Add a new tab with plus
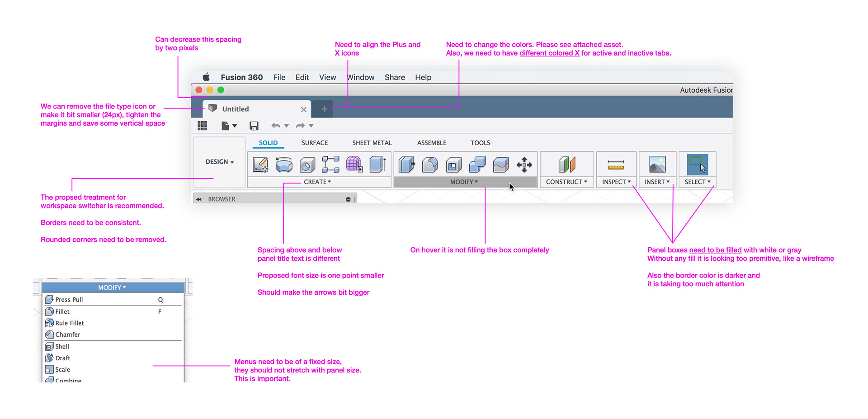The image size is (868, 419). 324,109
